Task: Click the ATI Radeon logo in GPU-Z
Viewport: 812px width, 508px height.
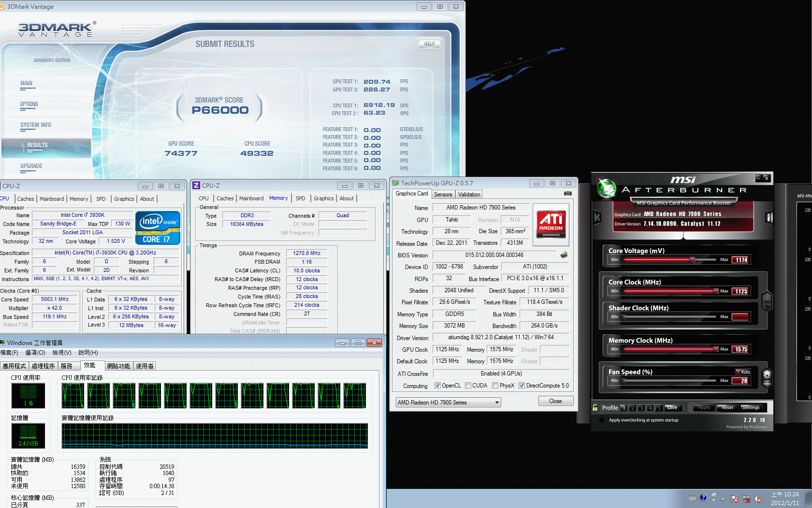Action: [x=551, y=224]
